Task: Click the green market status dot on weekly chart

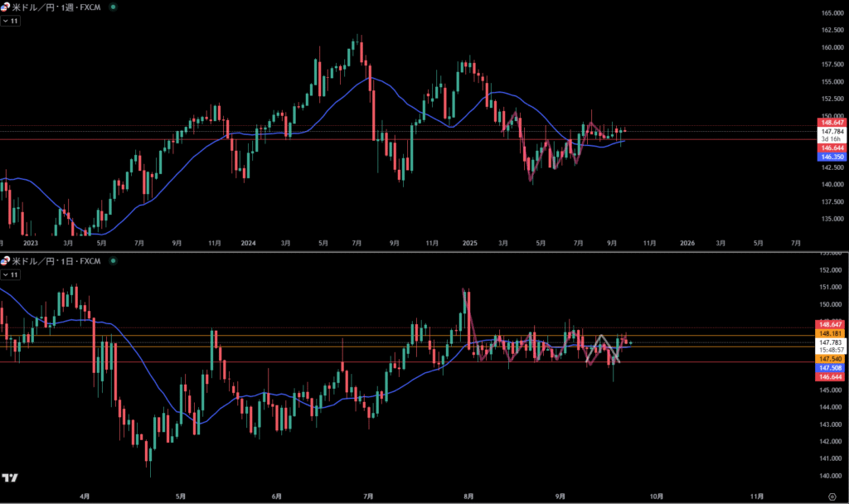Action: pos(113,7)
